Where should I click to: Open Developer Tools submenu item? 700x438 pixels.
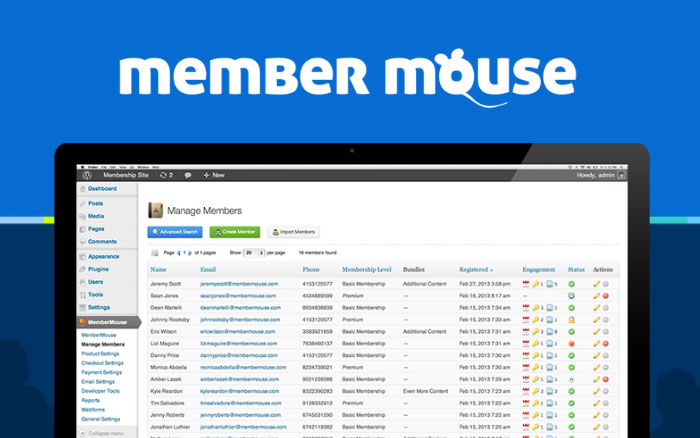click(100, 391)
